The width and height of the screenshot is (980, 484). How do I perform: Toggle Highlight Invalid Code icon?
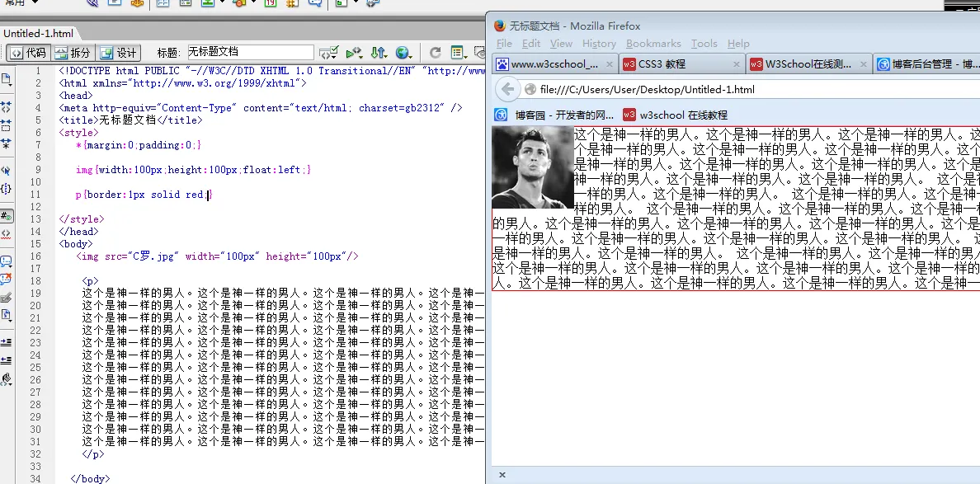pyautogui.click(x=7, y=233)
